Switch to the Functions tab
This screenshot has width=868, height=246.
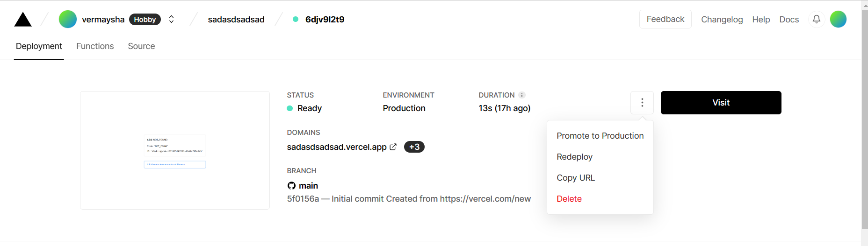pos(95,46)
